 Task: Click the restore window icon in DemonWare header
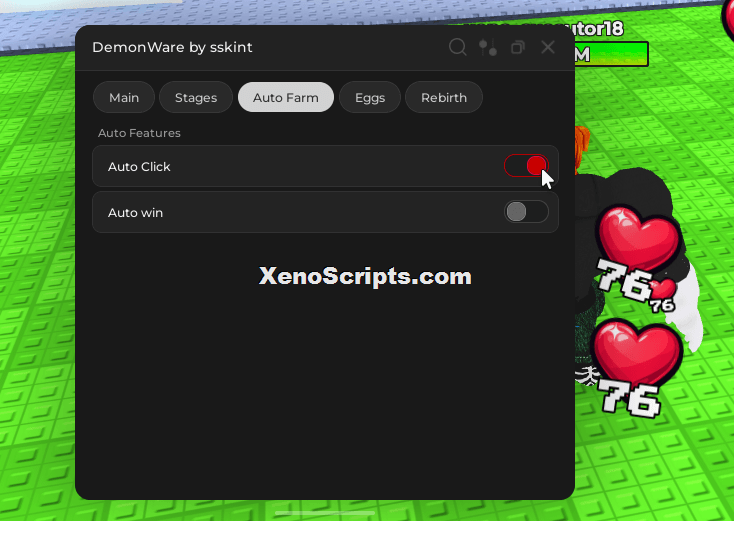(517, 47)
